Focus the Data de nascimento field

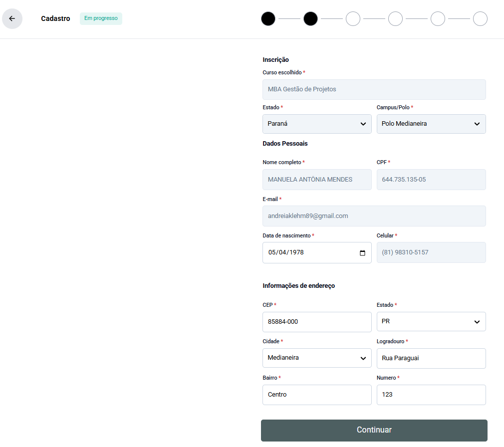click(x=317, y=252)
